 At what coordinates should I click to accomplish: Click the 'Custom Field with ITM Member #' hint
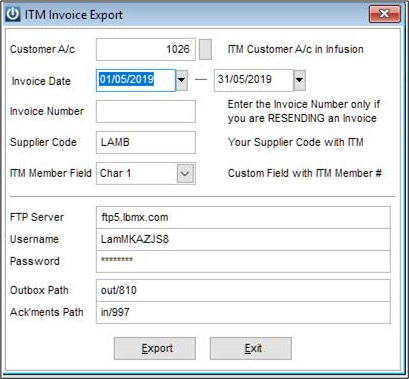[x=305, y=173]
